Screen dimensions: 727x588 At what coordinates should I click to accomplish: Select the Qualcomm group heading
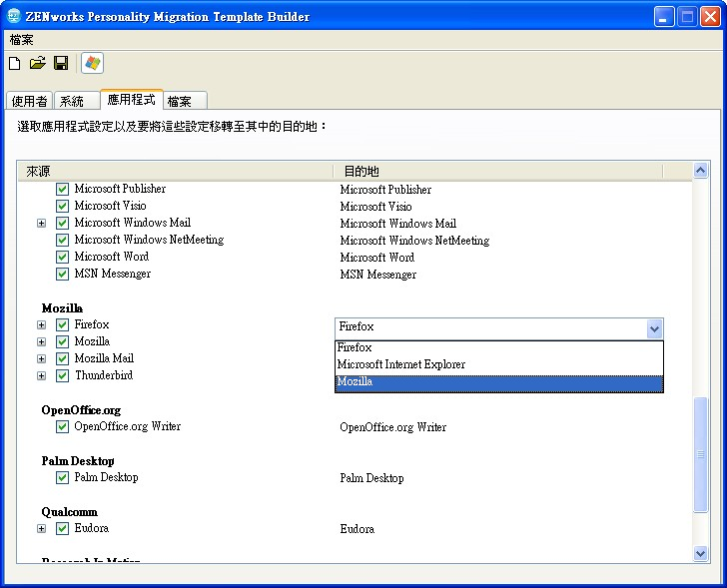click(x=70, y=512)
